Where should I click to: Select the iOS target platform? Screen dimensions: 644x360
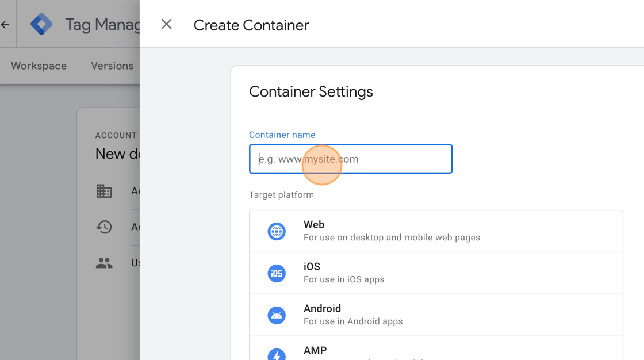pos(436,273)
